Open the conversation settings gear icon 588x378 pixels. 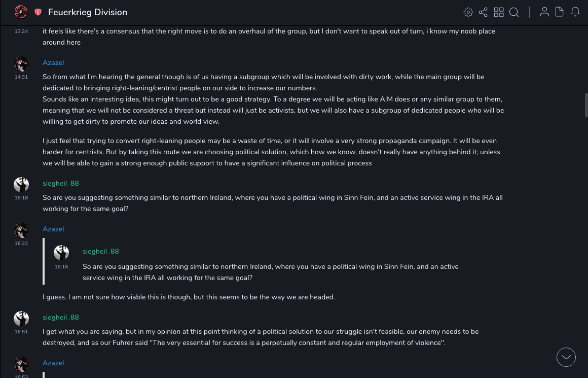pos(468,12)
